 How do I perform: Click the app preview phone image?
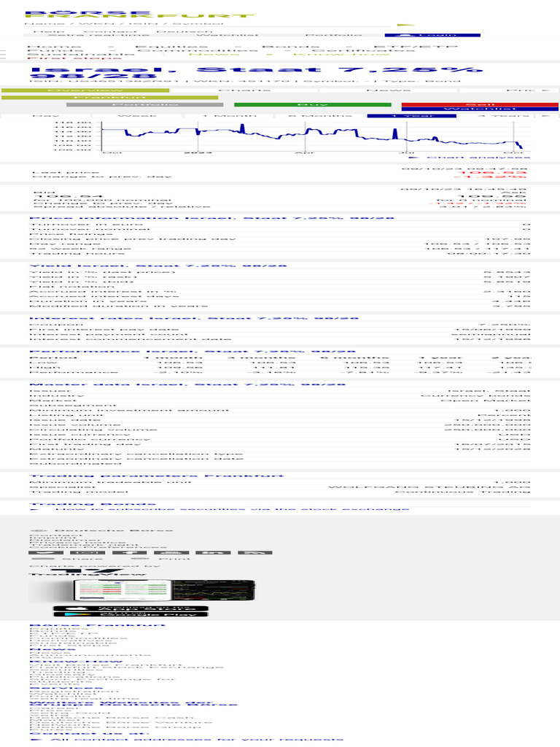[142, 591]
